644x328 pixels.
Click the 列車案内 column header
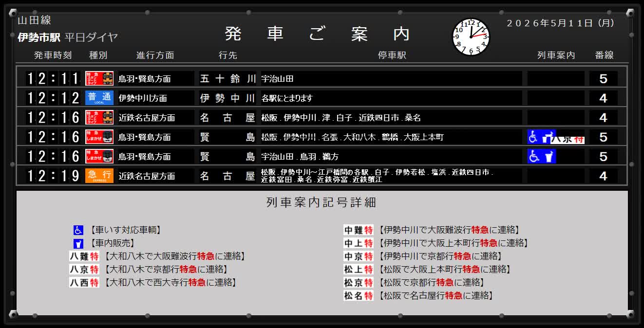coord(556,55)
